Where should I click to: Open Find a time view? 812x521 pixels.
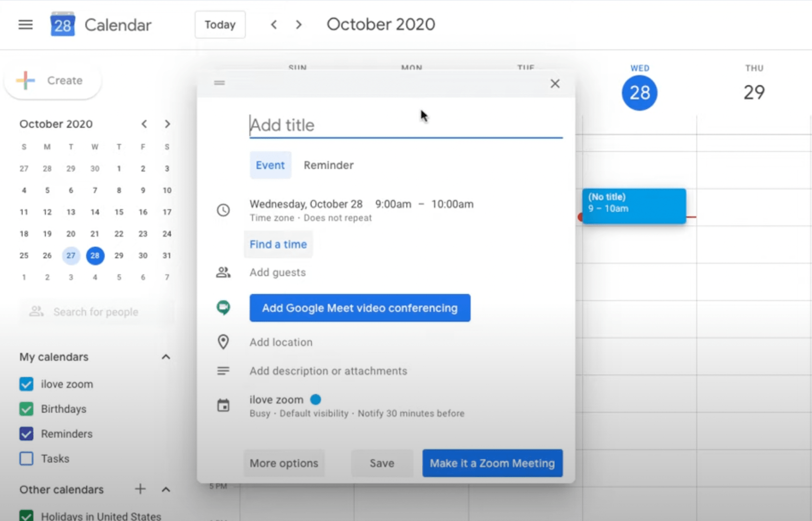(278, 244)
